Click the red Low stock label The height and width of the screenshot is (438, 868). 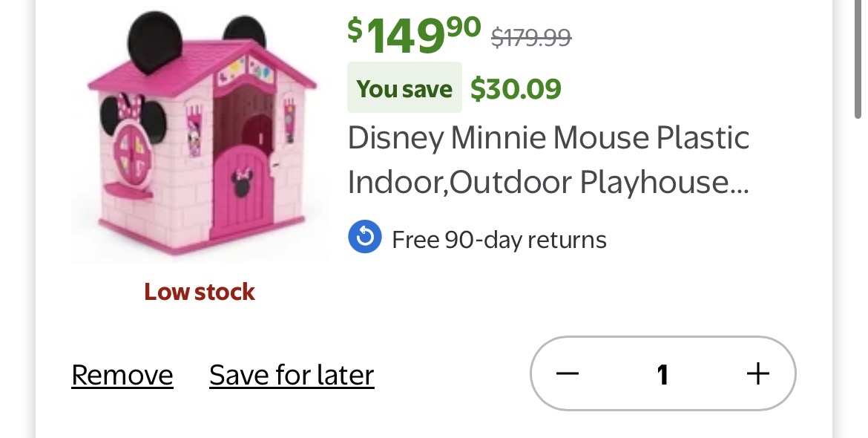tap(200, 292)
